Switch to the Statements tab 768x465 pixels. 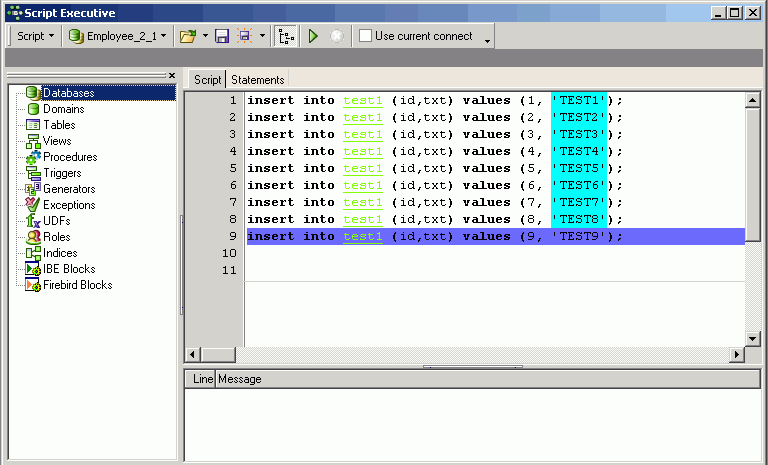(x=258, y=80)
